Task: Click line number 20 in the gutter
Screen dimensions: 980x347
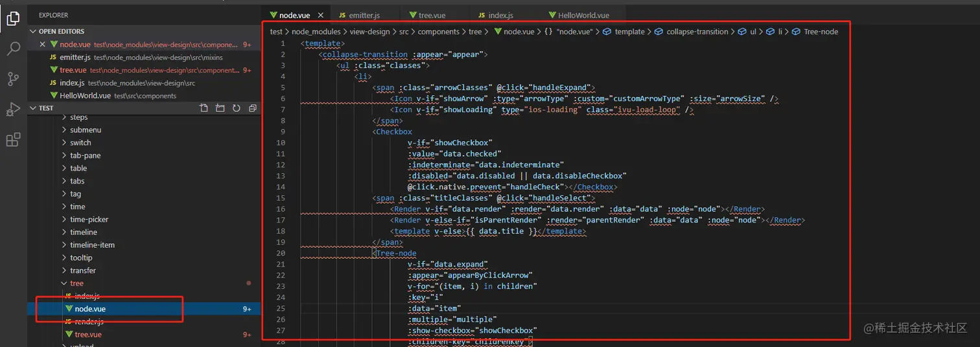Action: point(281,253)
